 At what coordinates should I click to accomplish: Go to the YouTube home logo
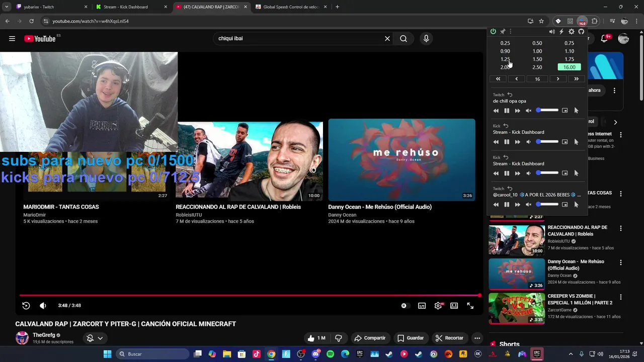(x=40, y=39)
